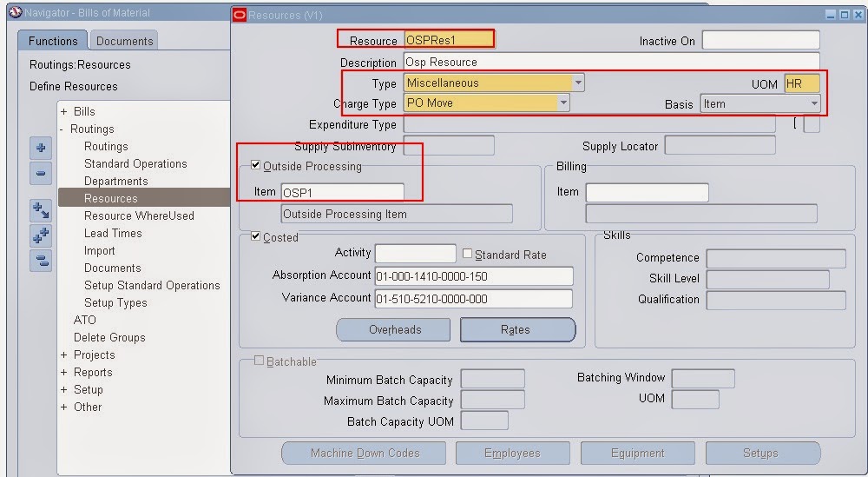Click the Maximum Batch Capacity field
Screen dimensions: 868x477
tap(493, 400)
